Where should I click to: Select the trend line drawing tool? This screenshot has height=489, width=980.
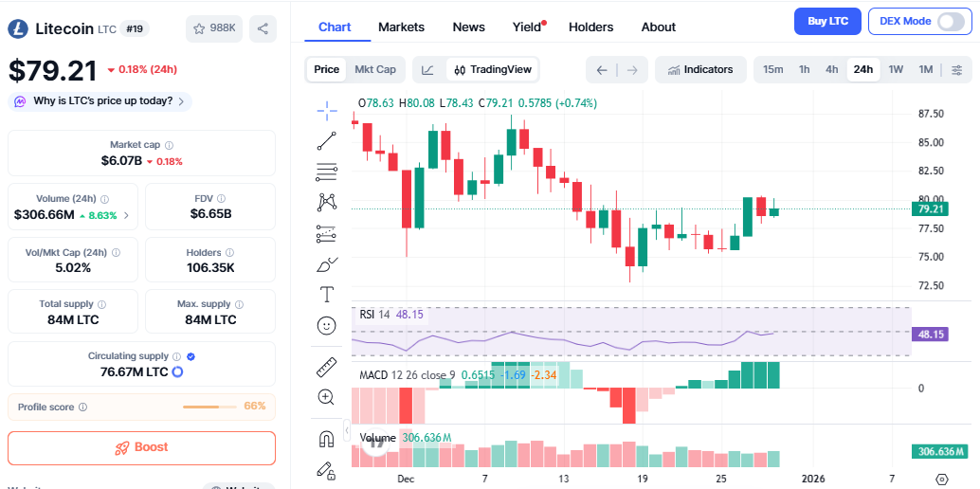click(x=327, y=141)
